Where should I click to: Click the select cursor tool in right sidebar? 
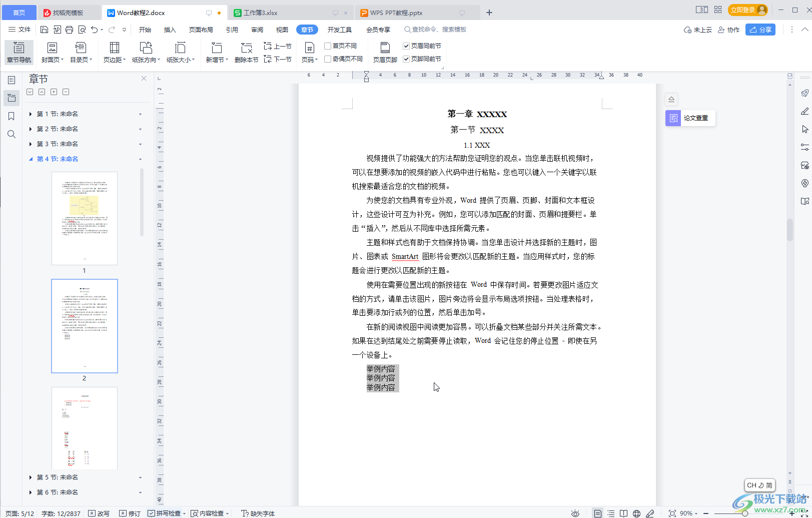[804, 129]
